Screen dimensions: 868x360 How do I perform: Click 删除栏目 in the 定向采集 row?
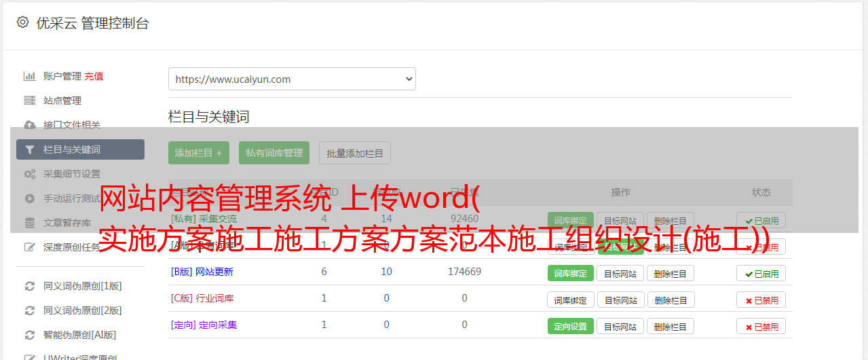click(x=671, y=326)
